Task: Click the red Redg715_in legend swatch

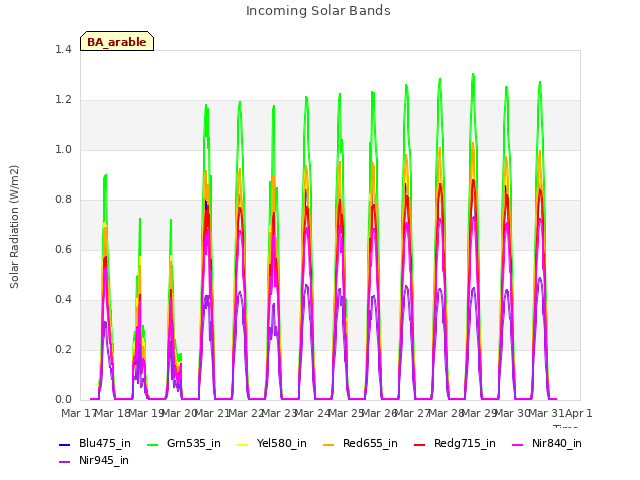Action: click(420, 444)
